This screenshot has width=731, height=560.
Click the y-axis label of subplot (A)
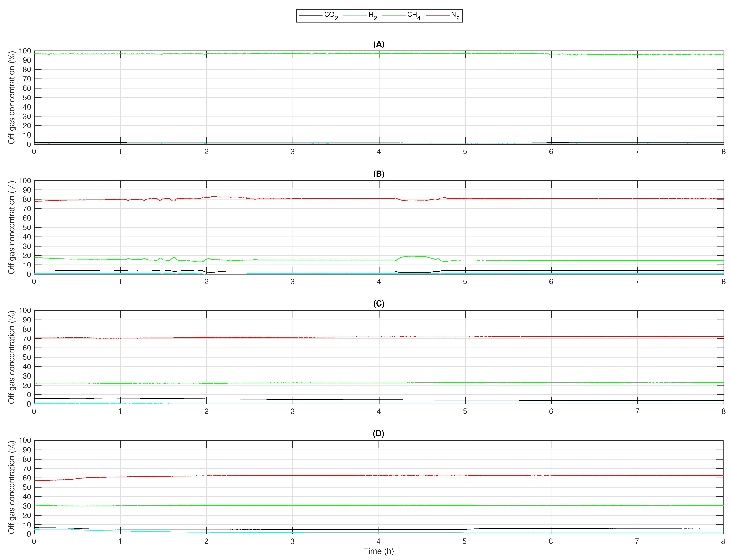[12, 97]
